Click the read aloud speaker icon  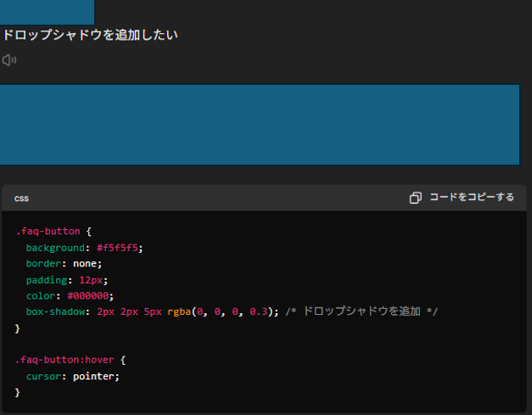point(9,60)
